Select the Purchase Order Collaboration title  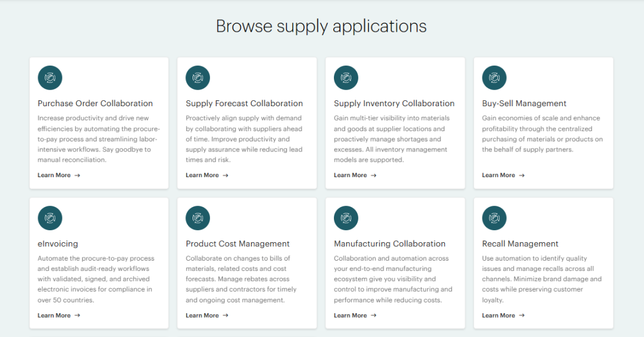tap(95, 104)
